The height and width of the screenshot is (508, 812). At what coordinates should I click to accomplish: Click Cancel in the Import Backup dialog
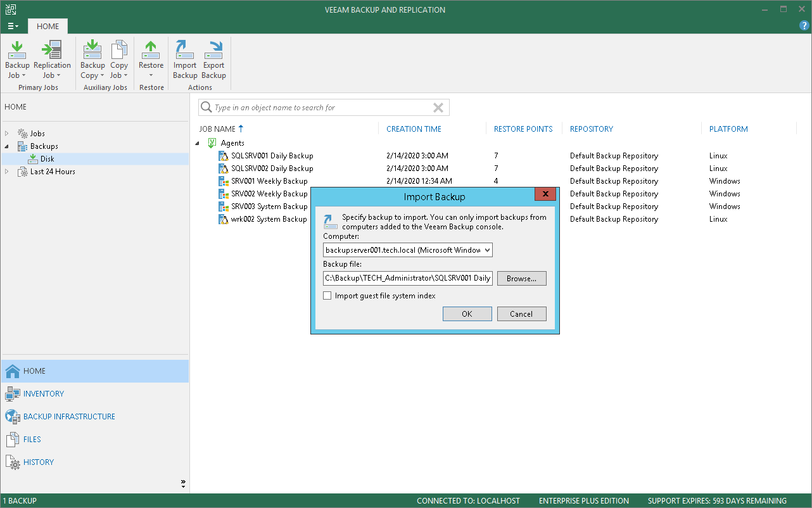pyautogui.click(x=521, y=314)
